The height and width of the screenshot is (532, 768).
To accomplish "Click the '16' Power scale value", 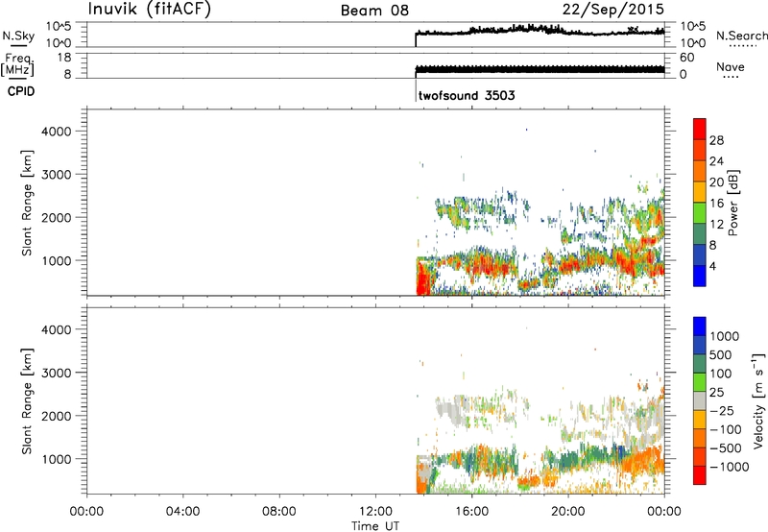I will tap(716, 204).
